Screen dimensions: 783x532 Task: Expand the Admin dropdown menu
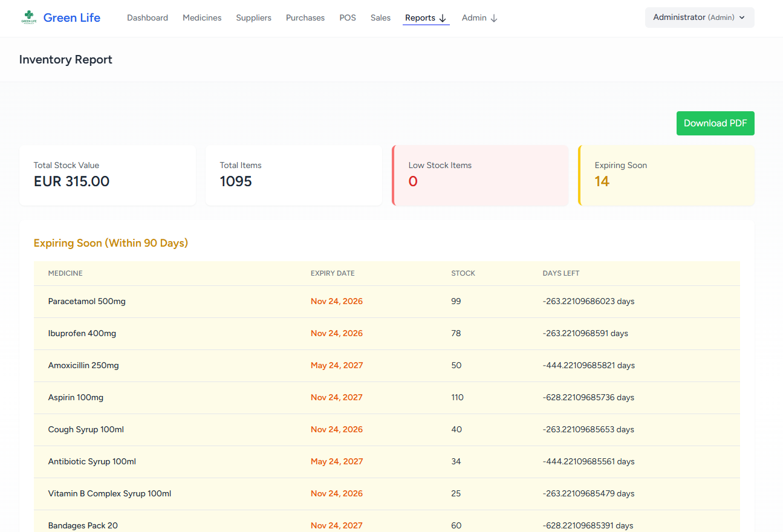[474, 18]
